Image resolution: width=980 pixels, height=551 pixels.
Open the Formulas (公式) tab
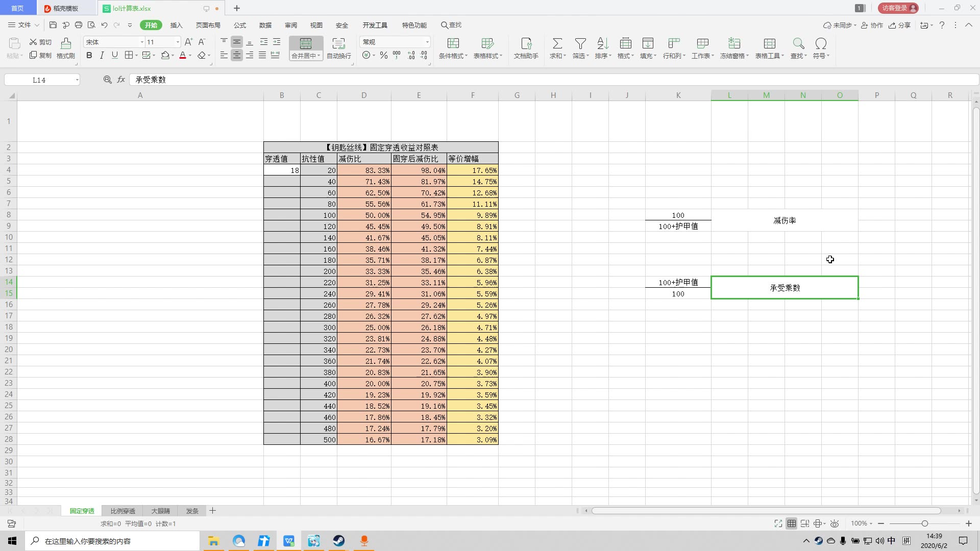coord(240,25)
